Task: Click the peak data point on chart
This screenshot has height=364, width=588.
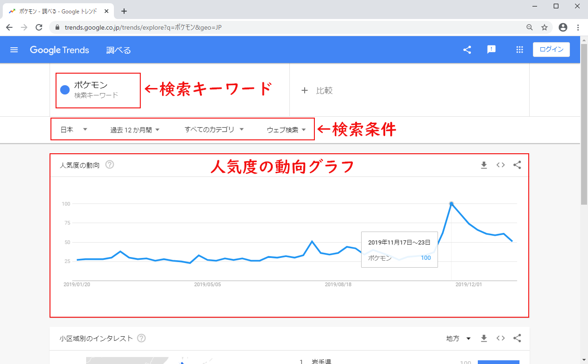Action: 451,204
